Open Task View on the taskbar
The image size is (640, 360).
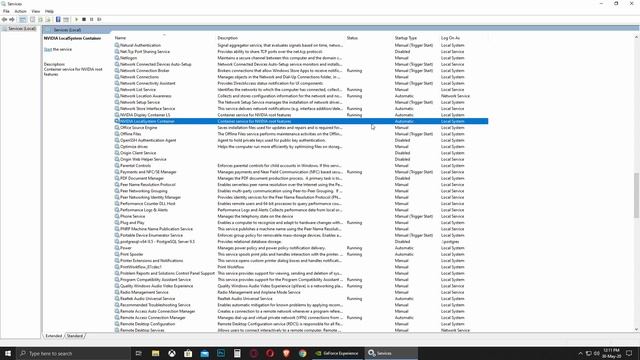point(139,353)
